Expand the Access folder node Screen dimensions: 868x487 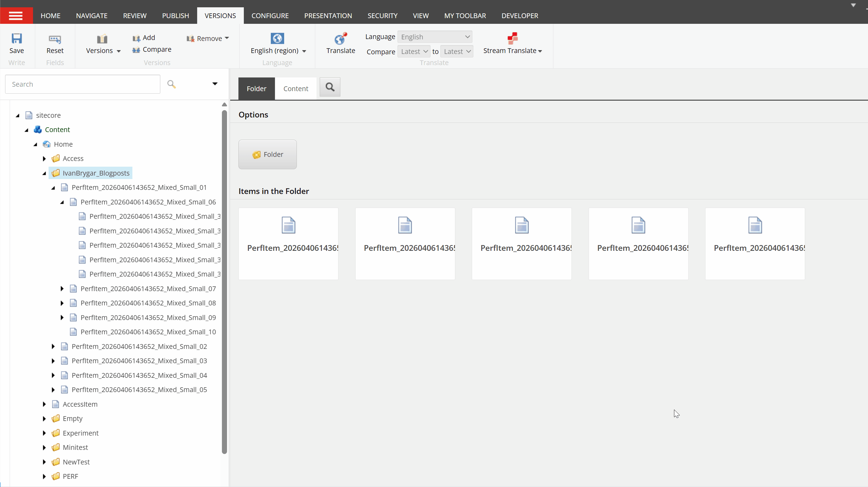[44, 159]
